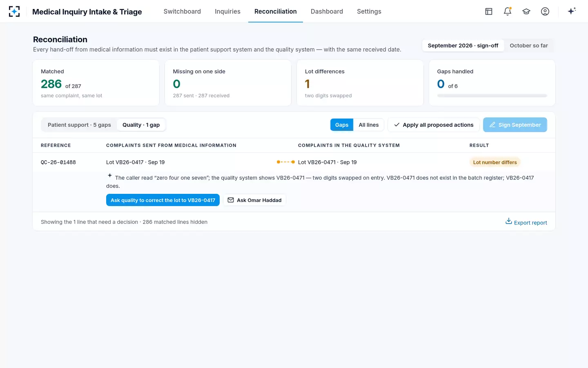This screenshot has height=368, width=588.
Task: Open the sparkle AI assistant icon in header
Action: (x=572, y=11)
